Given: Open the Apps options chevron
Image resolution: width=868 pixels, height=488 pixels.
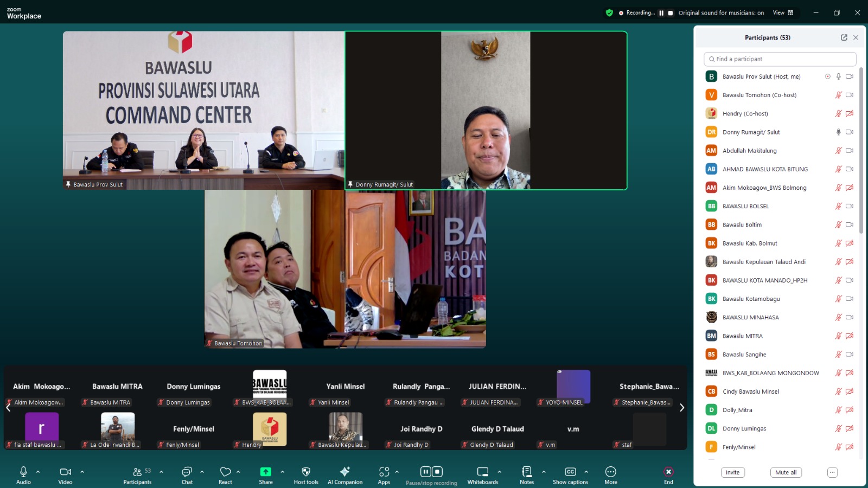Looking at the screenshot, I should coord(397,472).
